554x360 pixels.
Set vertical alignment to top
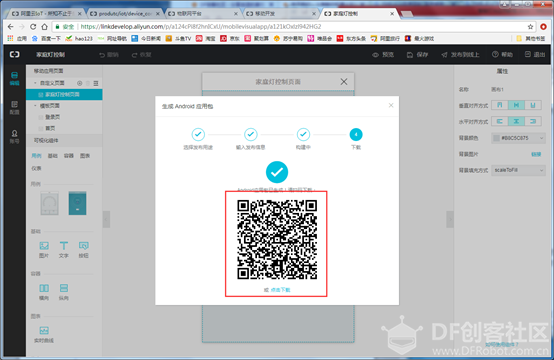(500, 105)
